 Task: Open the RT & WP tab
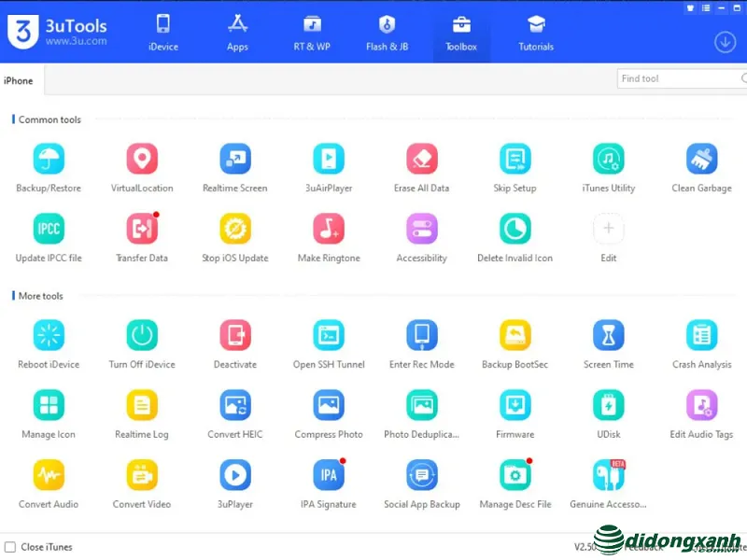coord(312,32)
